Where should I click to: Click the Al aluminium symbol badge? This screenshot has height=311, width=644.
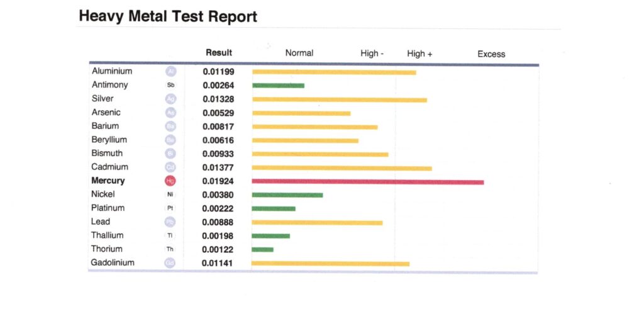point(170,71)
